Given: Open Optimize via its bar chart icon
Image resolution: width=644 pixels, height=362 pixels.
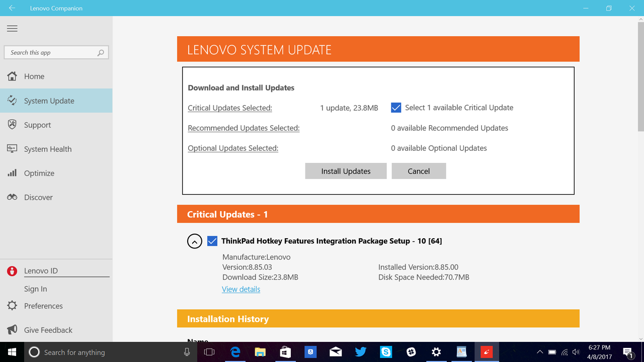Looking at the screenshot, I should pos(12,173).
